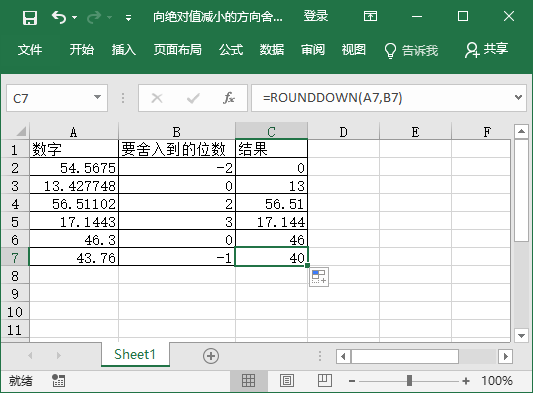Select row 2 header
Screen dimensions: 533x393
(x=15, y=167)
